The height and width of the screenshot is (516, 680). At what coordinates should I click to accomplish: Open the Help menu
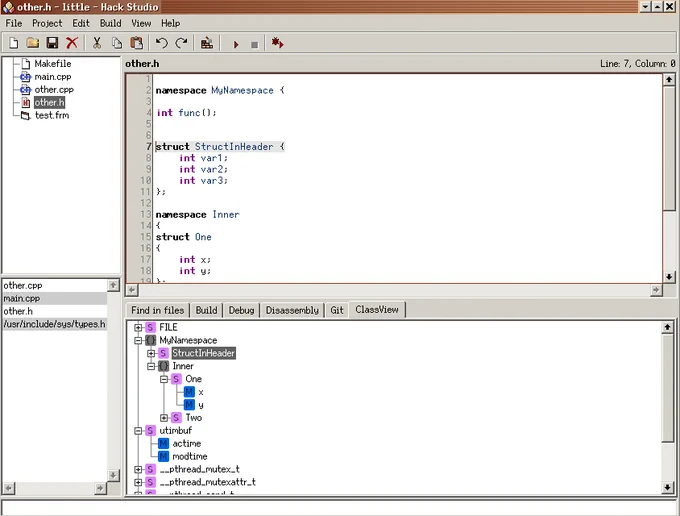pyautogui.click(x=171, y=23)
